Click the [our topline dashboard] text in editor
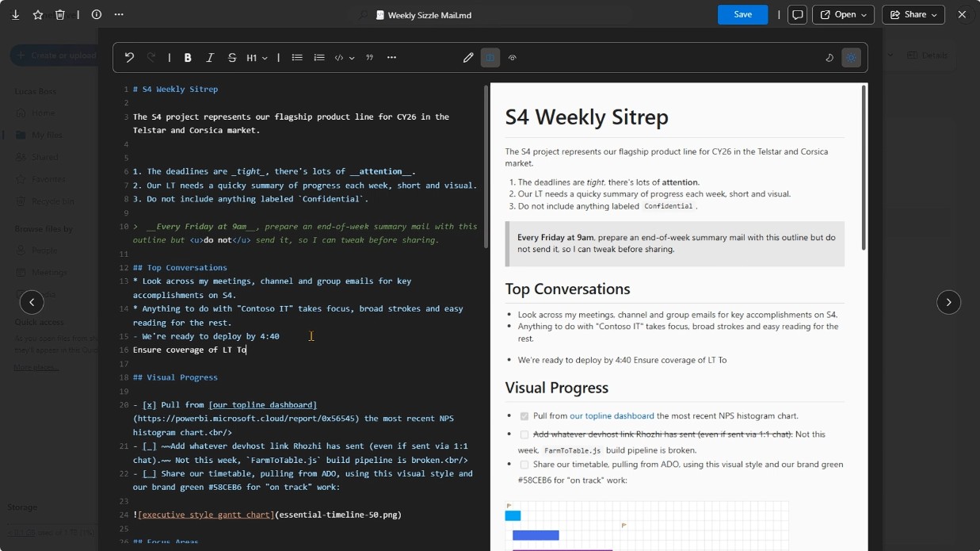Screen dimensions: 980x551 [263, 404]
